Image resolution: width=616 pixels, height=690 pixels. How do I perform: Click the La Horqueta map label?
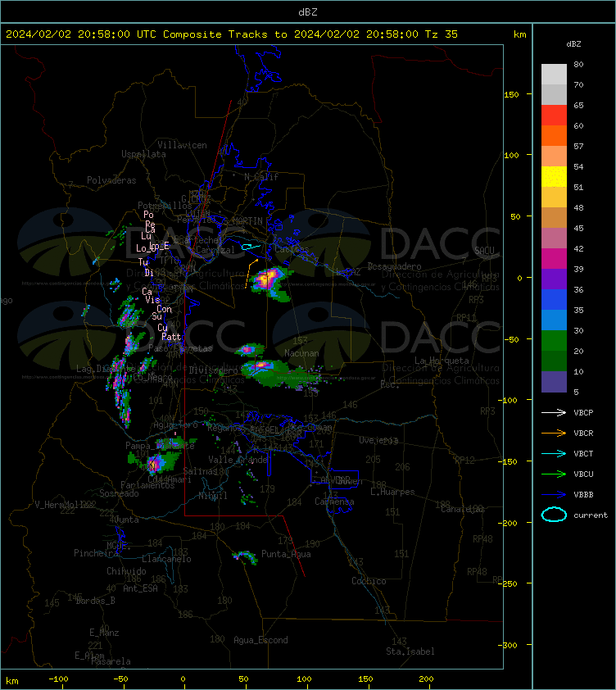click(x=442, y=361)
